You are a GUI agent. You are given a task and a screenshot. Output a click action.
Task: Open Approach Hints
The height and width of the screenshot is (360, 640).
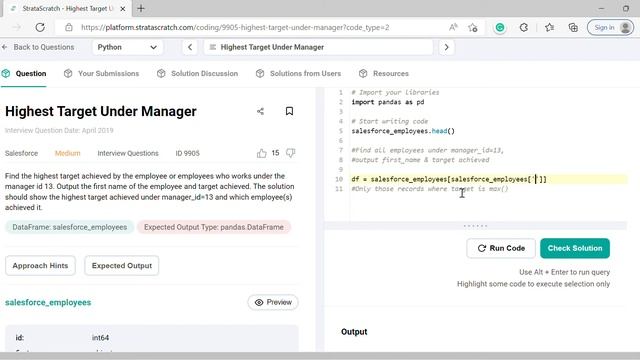point(40,266)
